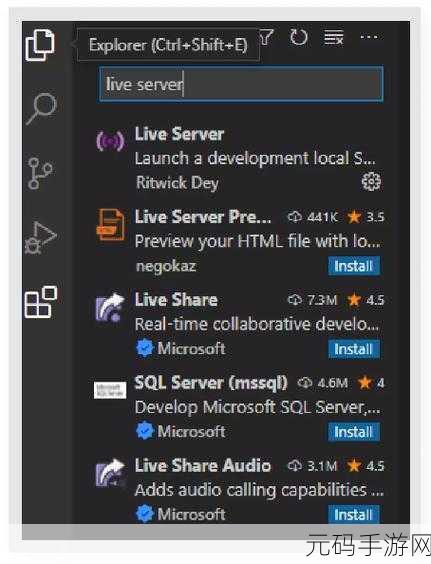The width and height of the screenshot is (431, 564).
Task: Open Live Share Audio extension details
Action: [239, 490]
